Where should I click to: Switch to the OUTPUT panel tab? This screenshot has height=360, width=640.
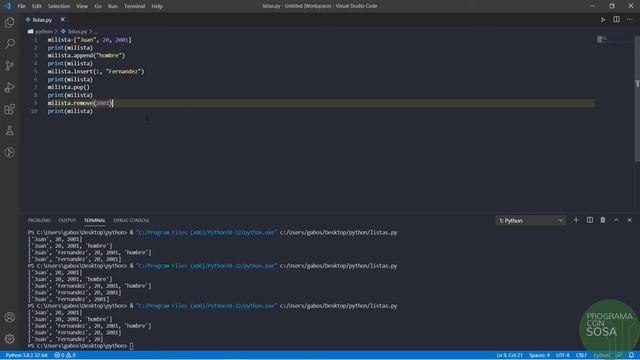67,220
